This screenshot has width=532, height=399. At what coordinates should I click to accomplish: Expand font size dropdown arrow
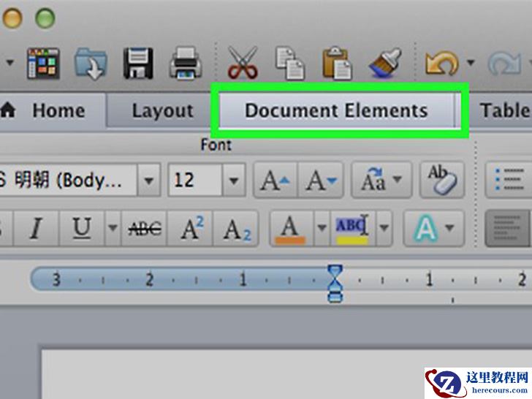coord(234,180)
